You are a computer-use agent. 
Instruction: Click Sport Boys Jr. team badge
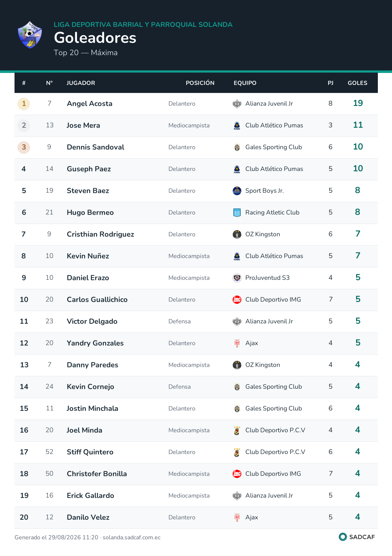(x=237, y=191)
